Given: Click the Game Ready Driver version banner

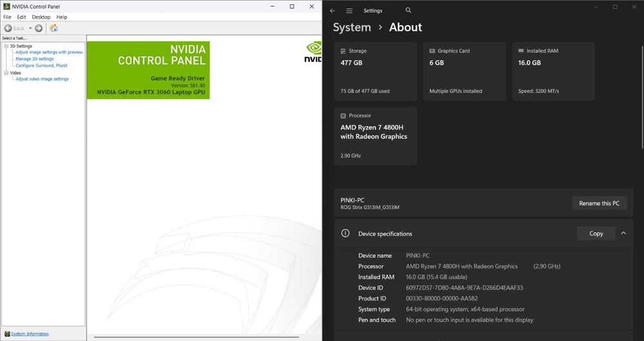Looking at the screenshot, I should (148, 70).
